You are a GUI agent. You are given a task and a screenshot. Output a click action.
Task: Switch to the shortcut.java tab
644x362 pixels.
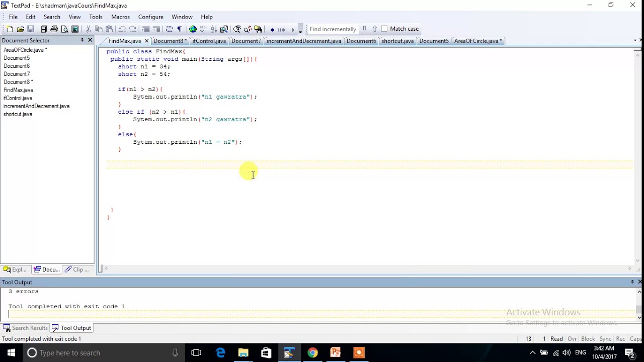397,41
